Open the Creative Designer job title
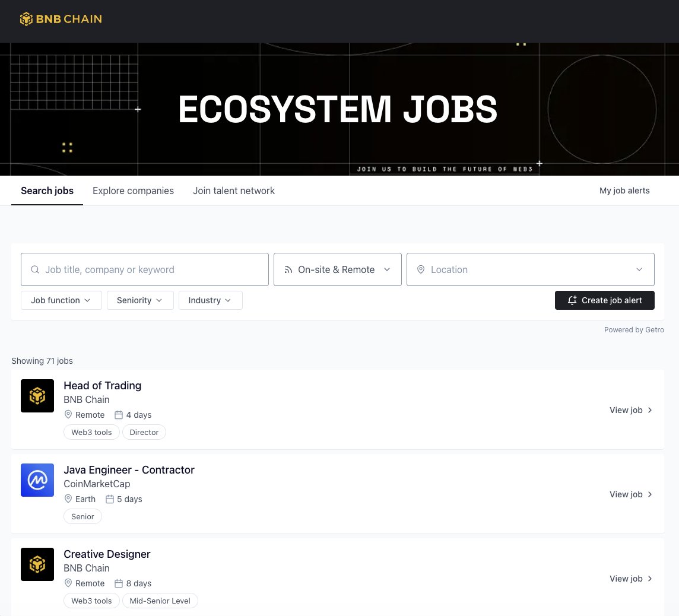679x616 pixels. [x=107, y=554]
